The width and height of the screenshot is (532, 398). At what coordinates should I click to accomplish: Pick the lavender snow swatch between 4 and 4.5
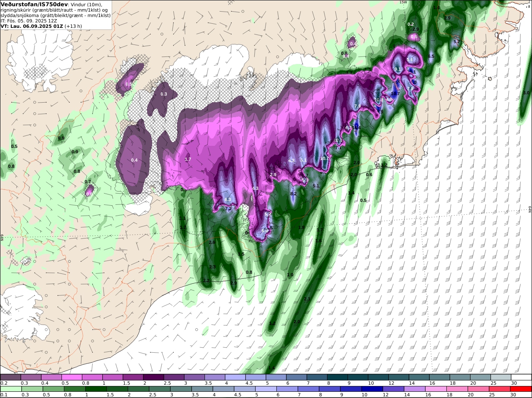[235, 377]
